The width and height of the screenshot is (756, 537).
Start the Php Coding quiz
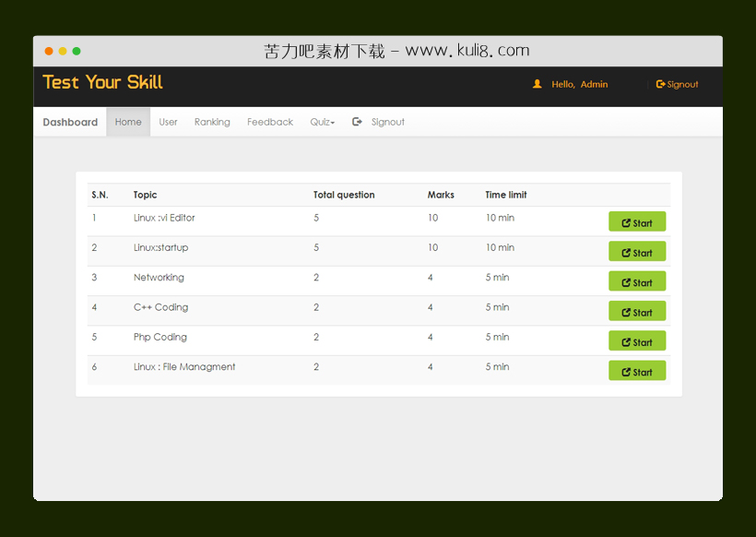pos(636,341)
